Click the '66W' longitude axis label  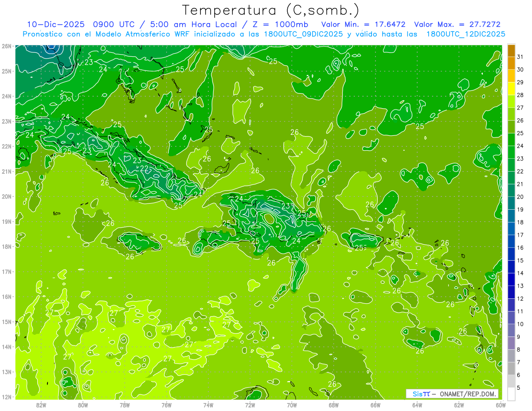tap(375, 405)
